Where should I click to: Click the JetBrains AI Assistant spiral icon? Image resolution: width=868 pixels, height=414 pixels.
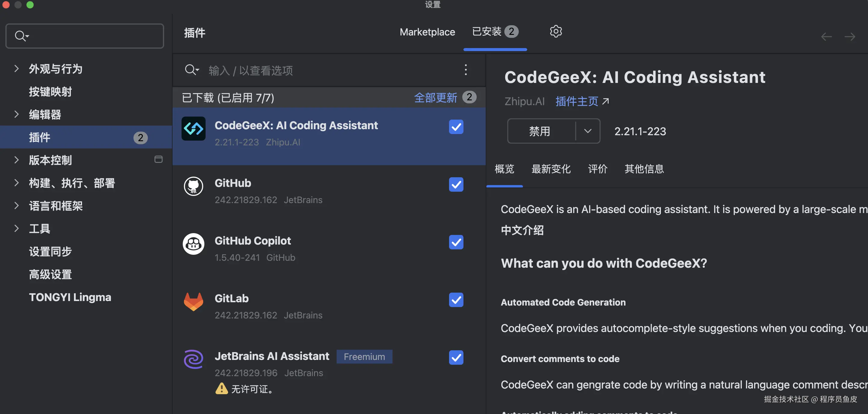click(x=194, y=359)
